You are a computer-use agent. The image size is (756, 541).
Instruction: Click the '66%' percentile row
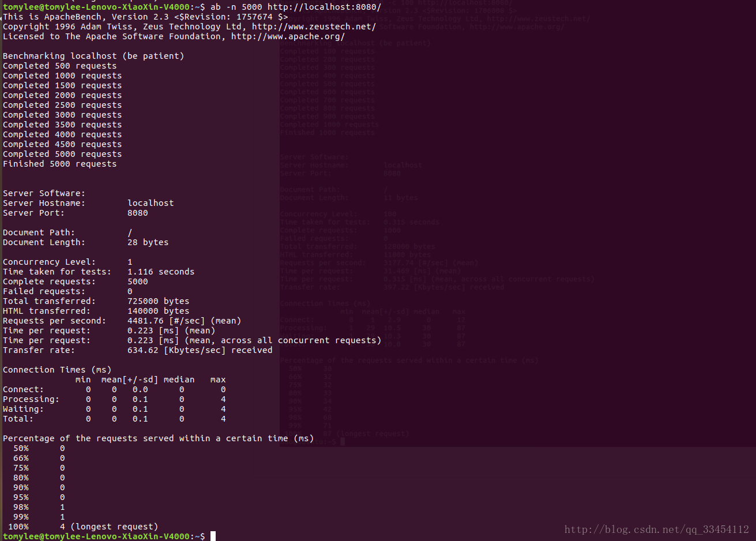click(x=39, y=458)
